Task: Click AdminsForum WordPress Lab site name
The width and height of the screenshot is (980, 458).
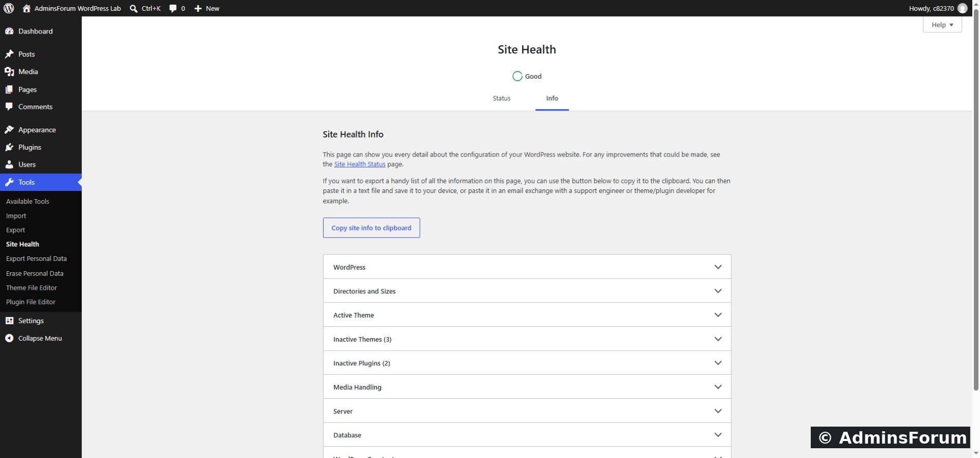Action: 78,8
